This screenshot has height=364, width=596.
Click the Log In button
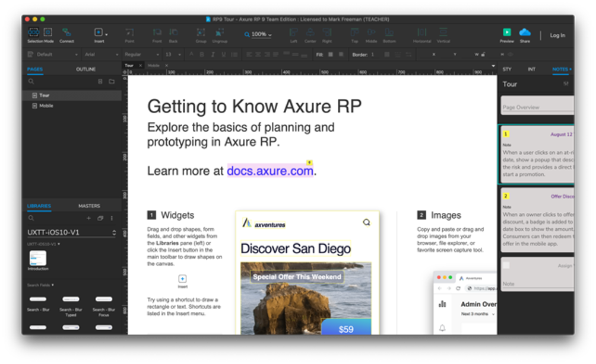(x=557, y=36)
